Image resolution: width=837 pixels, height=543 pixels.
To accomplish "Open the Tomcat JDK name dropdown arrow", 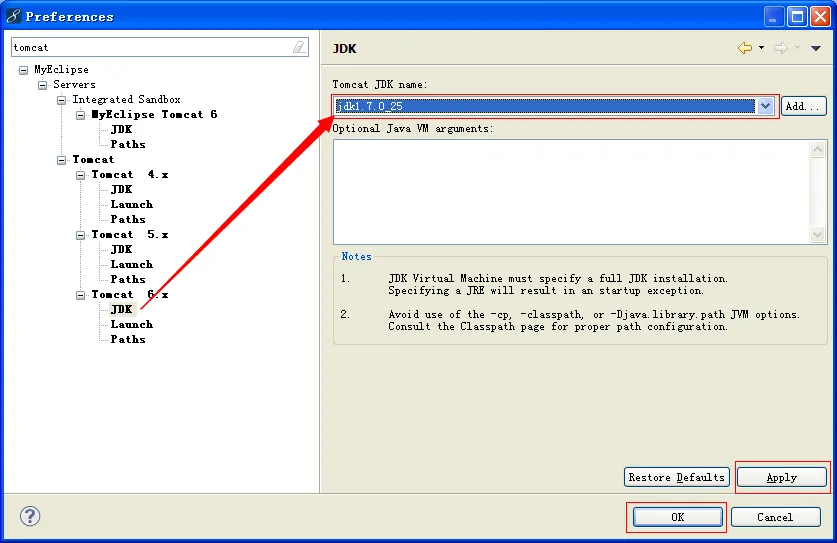I will click(x=765, y=106).
